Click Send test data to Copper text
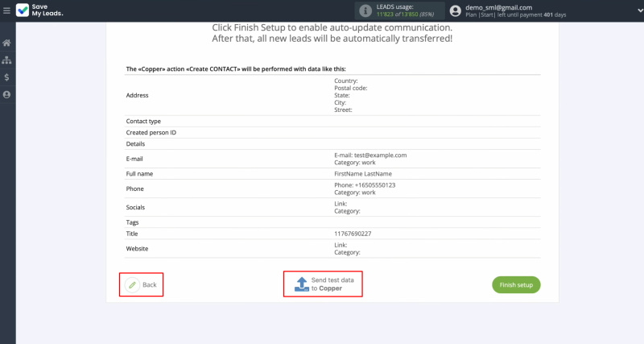This screenshot has width=644, height=344. tap(332, 284)
